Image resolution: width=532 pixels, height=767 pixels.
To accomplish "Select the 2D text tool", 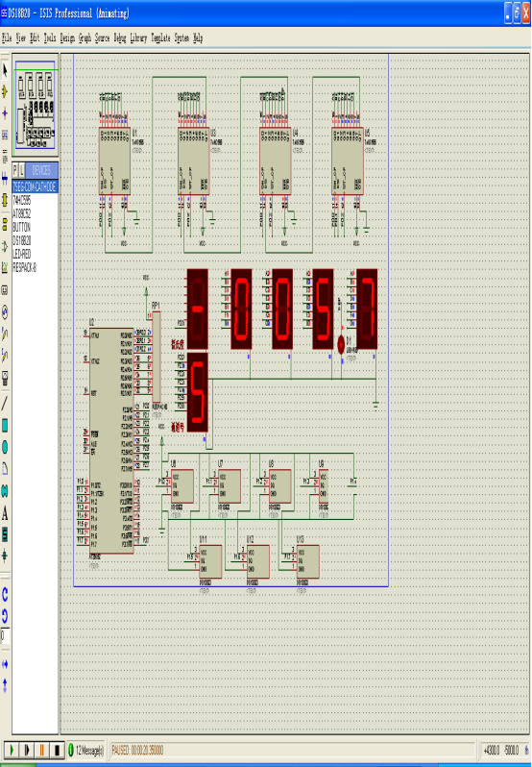I will [x=5, y=513].
